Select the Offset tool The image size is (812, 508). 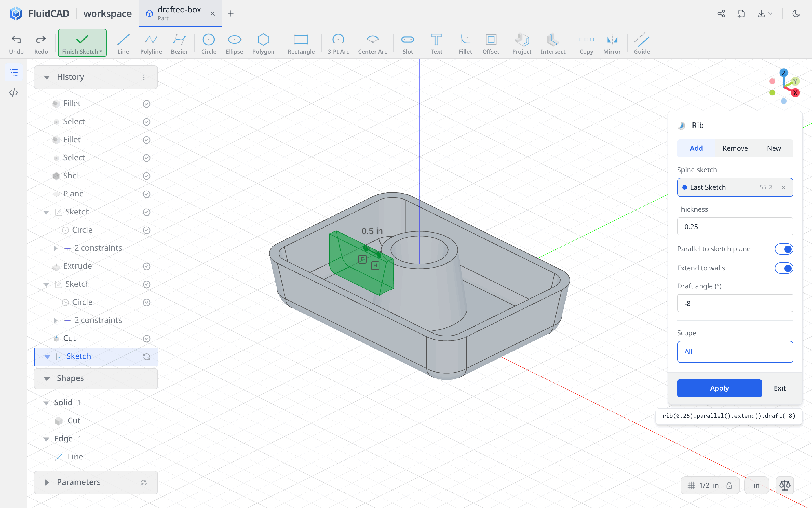491,43
